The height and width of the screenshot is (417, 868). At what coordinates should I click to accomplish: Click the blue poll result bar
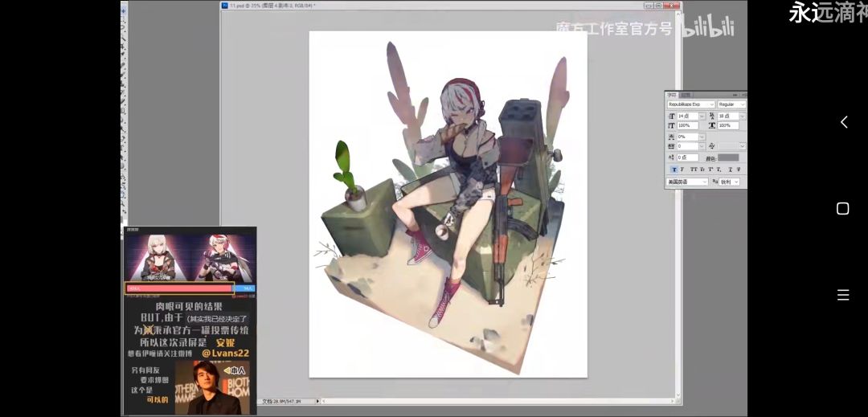(x=244, y=288)
